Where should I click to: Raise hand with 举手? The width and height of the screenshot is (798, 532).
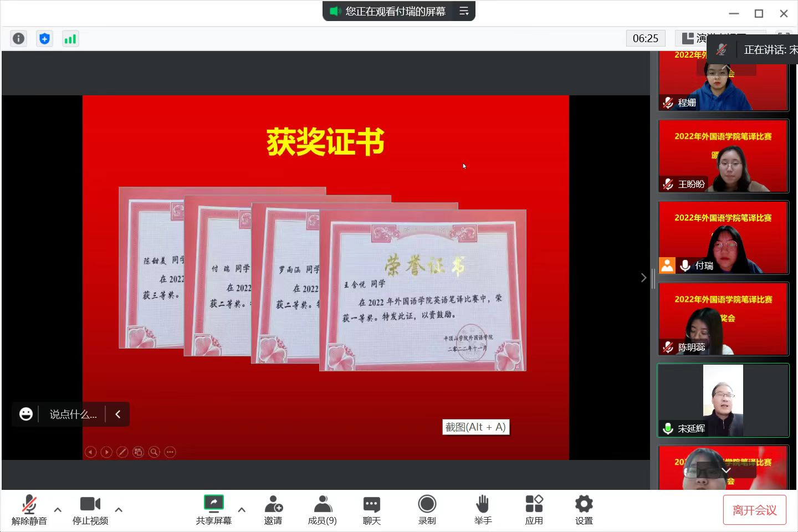click(x=483, y=509)
